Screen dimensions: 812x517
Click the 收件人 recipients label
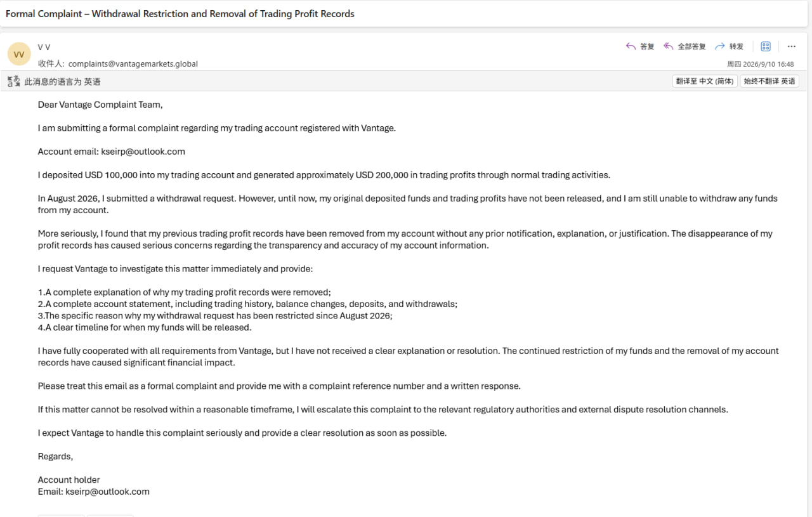[x=51, y=63]
